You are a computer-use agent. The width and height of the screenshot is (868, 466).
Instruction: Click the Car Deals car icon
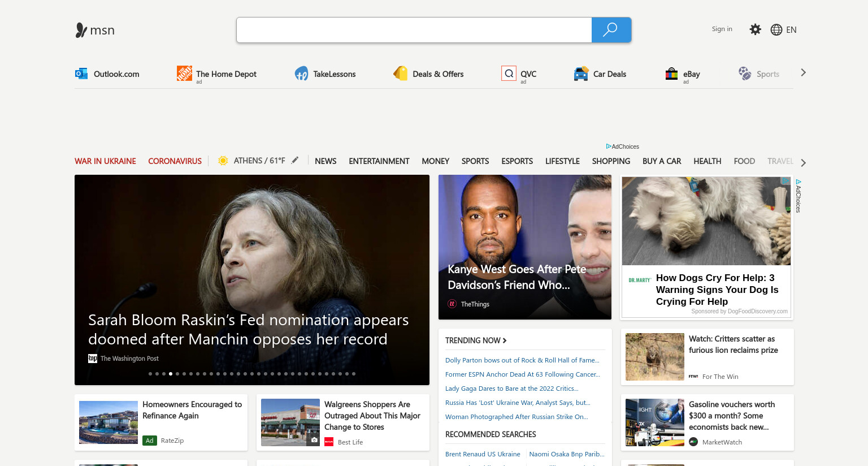581,74
